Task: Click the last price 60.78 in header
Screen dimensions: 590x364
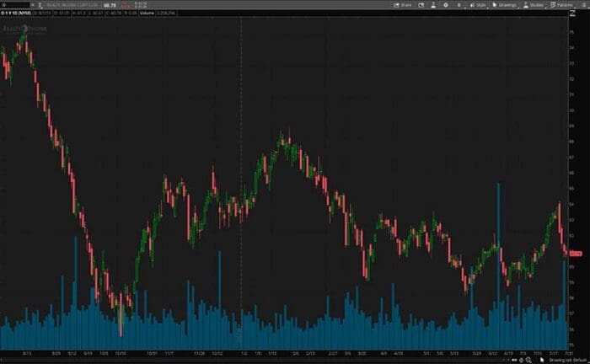Action: coord(110,5)
